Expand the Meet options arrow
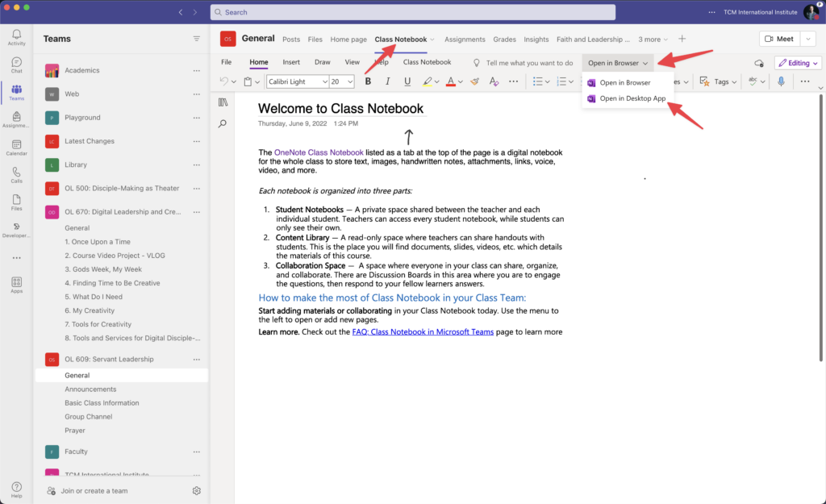This screenshot has width=826, height=504. pyautogui.click(x=808, y=39)
